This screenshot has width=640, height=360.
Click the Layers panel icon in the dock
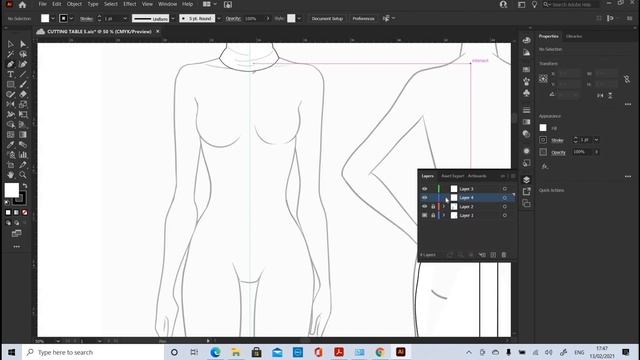point(527,180)
